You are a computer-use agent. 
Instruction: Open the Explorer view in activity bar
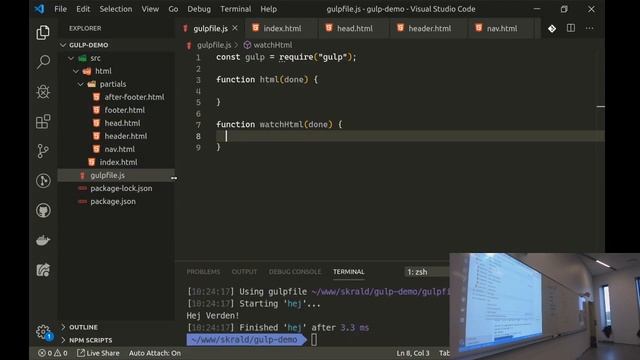(x=43, y=33)
